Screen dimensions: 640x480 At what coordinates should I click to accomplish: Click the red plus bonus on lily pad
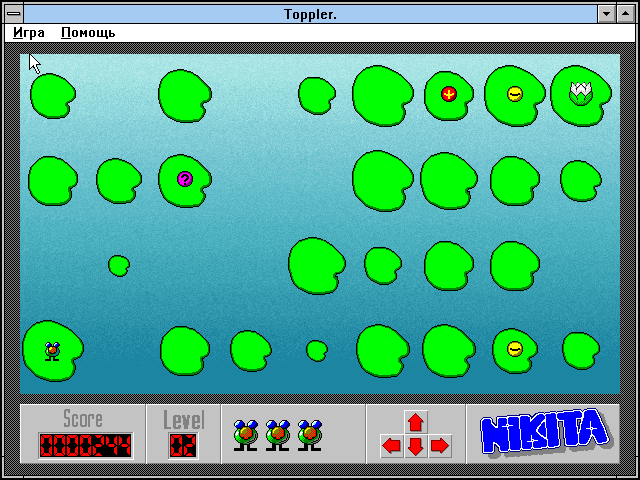[x=449, y=94]
